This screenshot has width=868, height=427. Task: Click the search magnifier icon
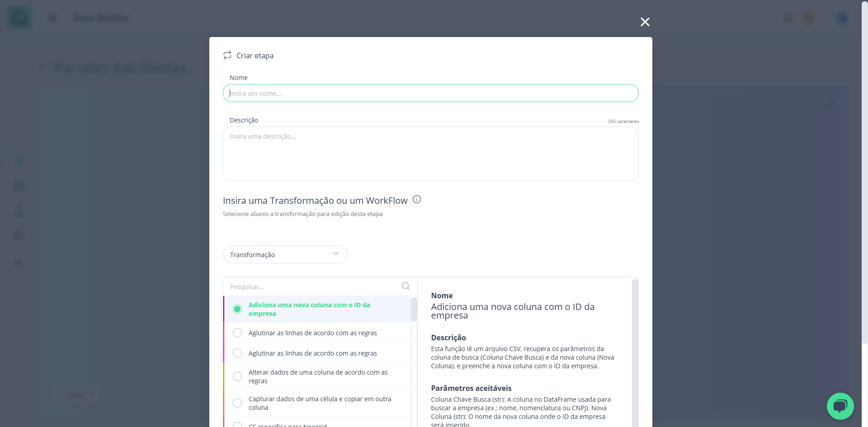point(406,286)
